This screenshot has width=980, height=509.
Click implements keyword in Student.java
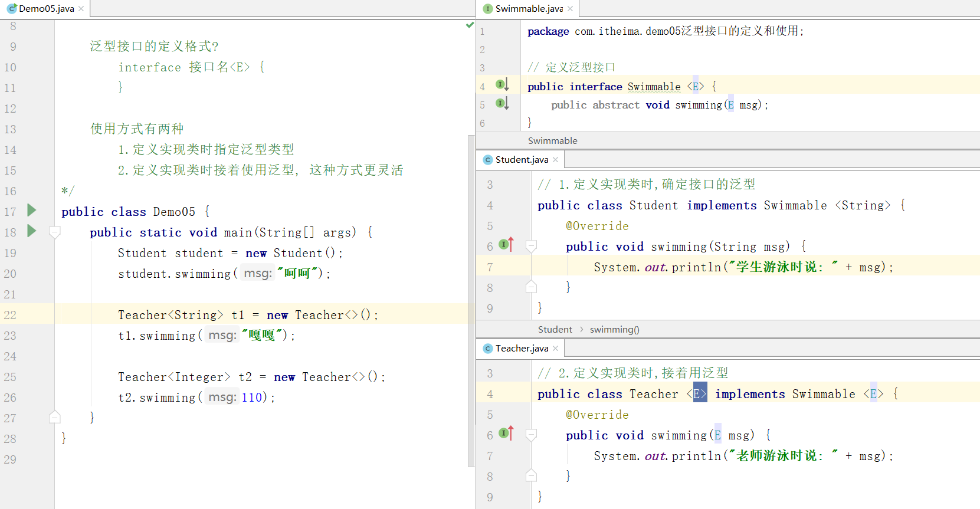pyautogui.click(x=722, y=205)
